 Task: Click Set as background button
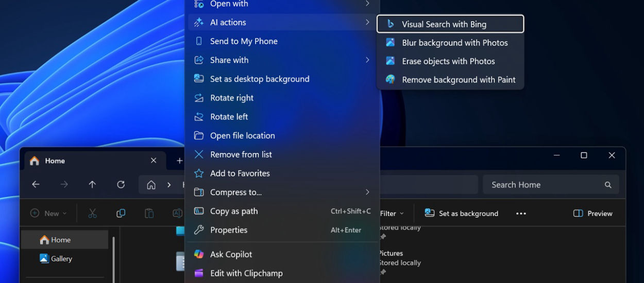(x=462, y=214)
